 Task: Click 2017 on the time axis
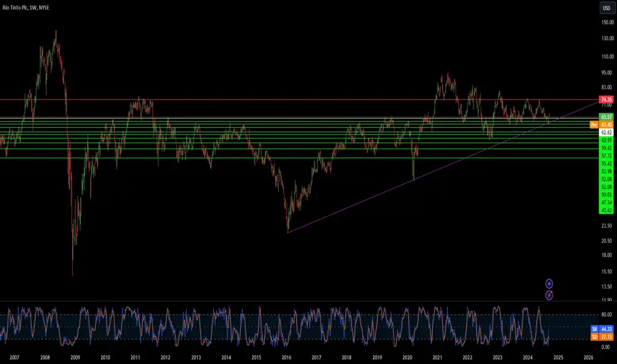tap(316, 357)
